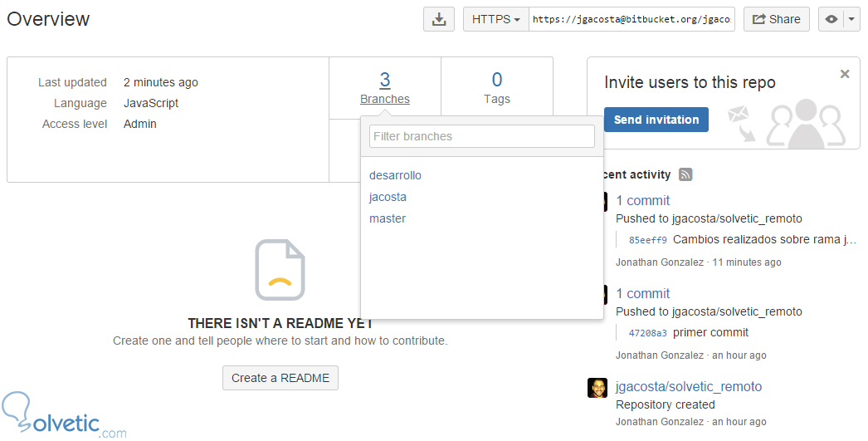Open the 0 Tags link
This screenshot has height=441, width=868.
tap(497, 89)
